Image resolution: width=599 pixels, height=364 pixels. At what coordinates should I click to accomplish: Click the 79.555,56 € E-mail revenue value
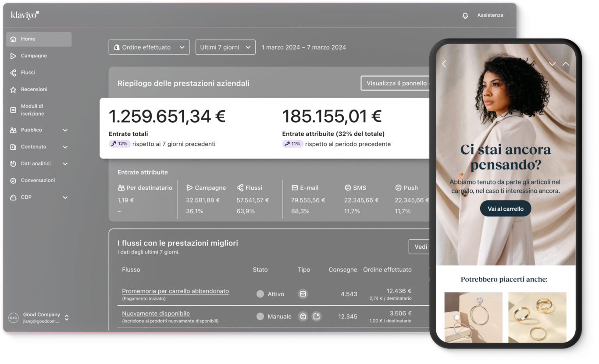pos(308,200)
